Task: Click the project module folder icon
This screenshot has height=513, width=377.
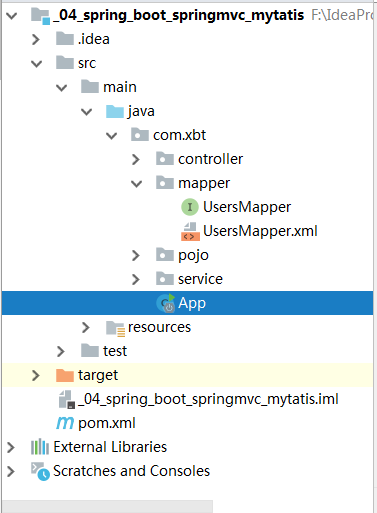Action: point(40,16)
